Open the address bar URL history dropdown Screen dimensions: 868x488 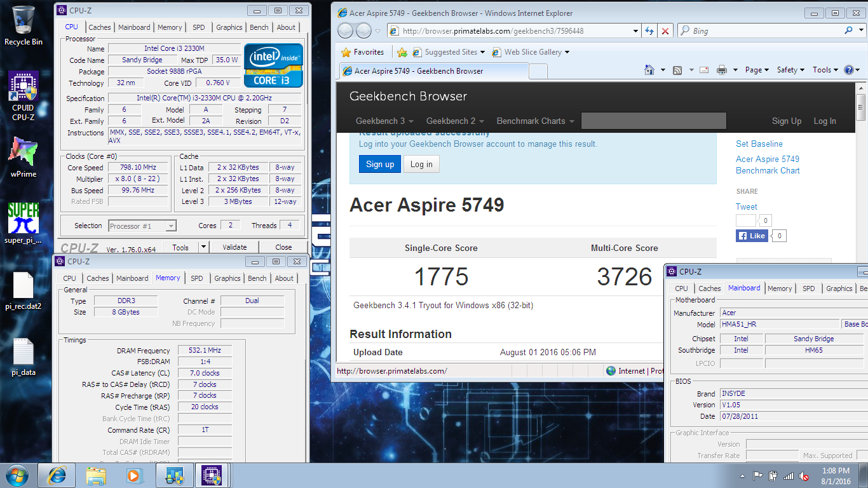pyautogui.click(x=635, y=30)
